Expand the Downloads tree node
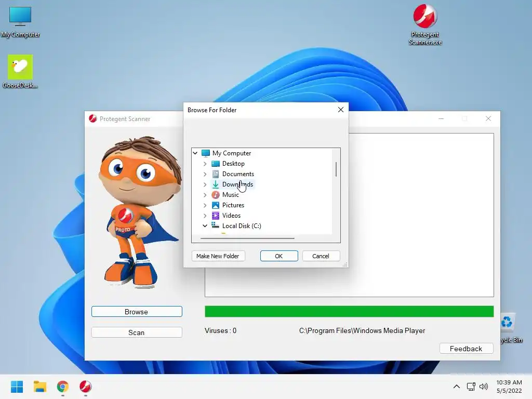Image resolution: width=532 pixels, height=399 pixels. [205, 184]
